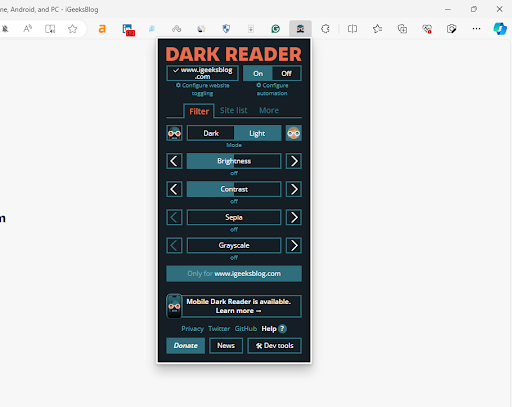Image resolution: width=512 pixels, height=407 pixels.
Task: Click the dark mode face icon
Action: (174, 133)
